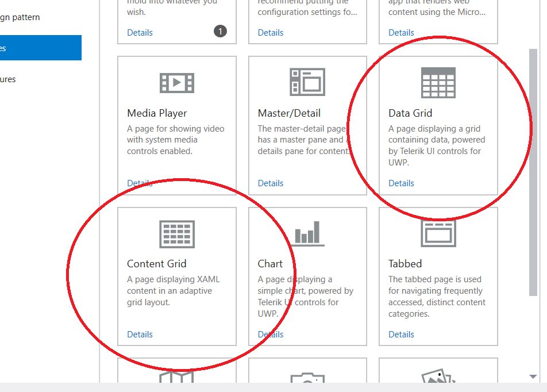547x392 pixels.
Task: Click the Media Player description text
Action: [x=175, y=140]
